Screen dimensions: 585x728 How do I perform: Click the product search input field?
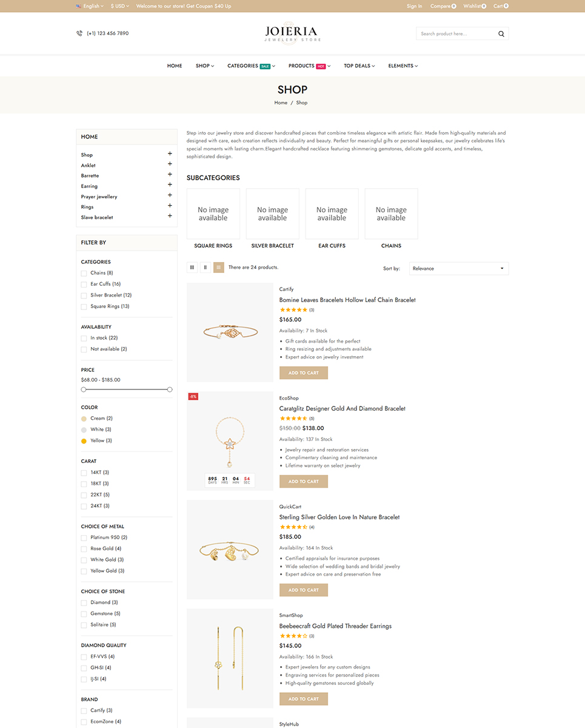pyautogui.click(x=455, y=34)
